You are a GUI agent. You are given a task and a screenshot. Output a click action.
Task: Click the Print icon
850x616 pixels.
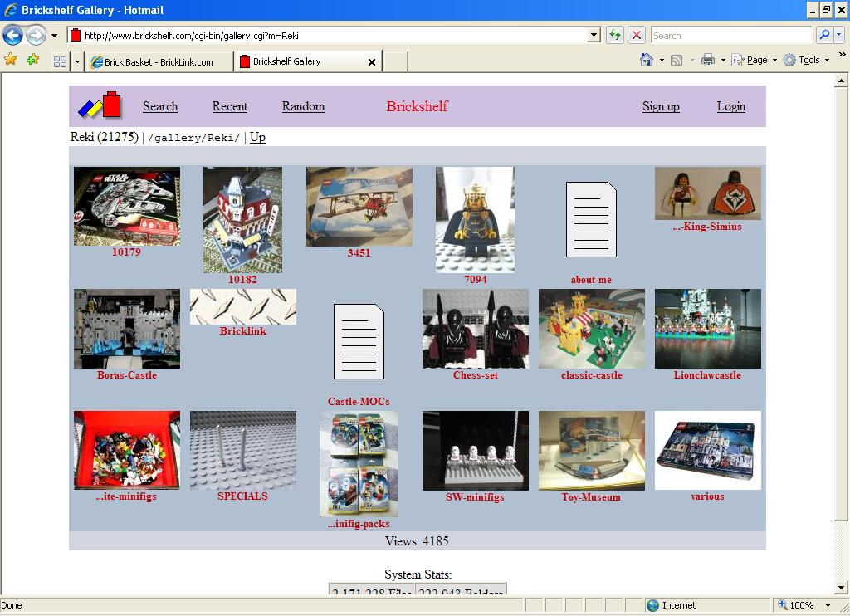click(x=708, y=61)
